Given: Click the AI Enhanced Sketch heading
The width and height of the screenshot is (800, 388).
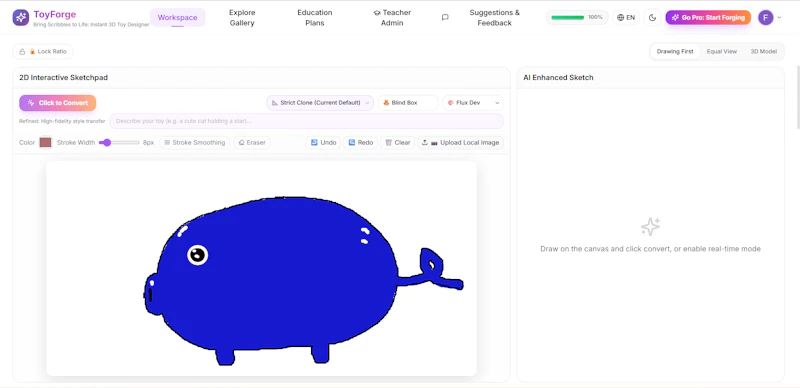Looking at the screenshot, I should coord(558,78).
